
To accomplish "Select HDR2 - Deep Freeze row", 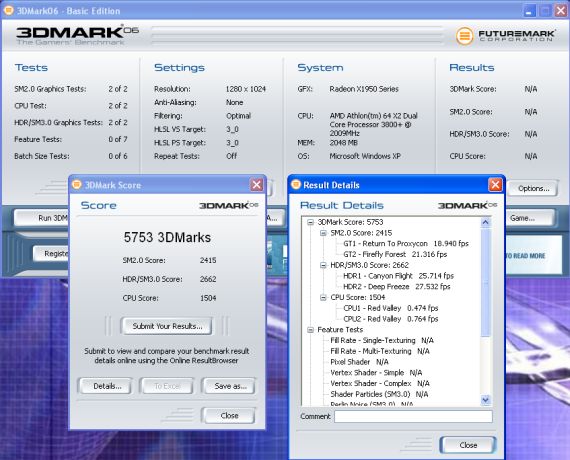I will [397, 287].
